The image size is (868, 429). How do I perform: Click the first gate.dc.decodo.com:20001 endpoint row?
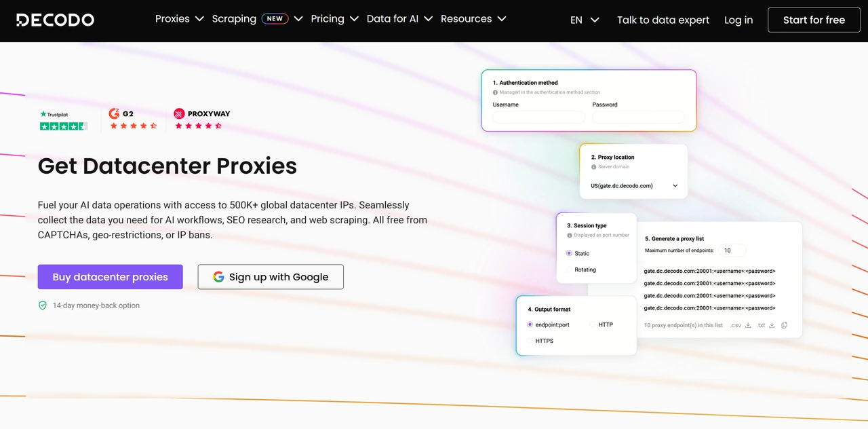click(x=709, y=271)
